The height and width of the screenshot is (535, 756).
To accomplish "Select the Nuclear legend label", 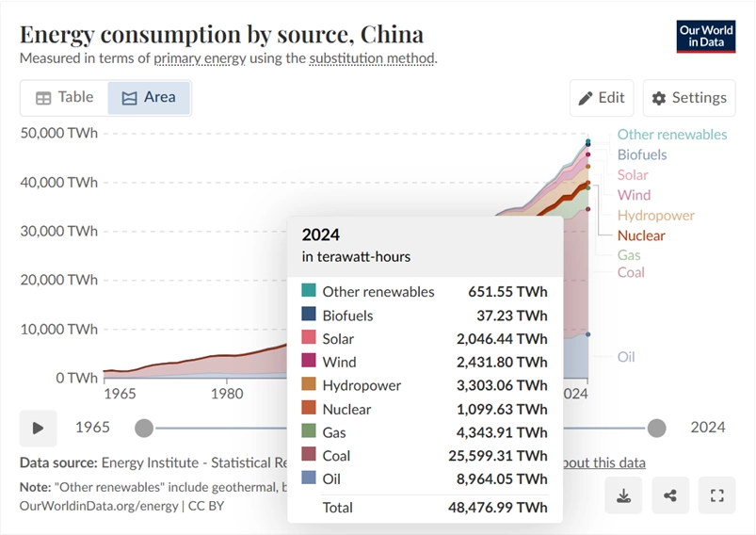I will 641,235.
